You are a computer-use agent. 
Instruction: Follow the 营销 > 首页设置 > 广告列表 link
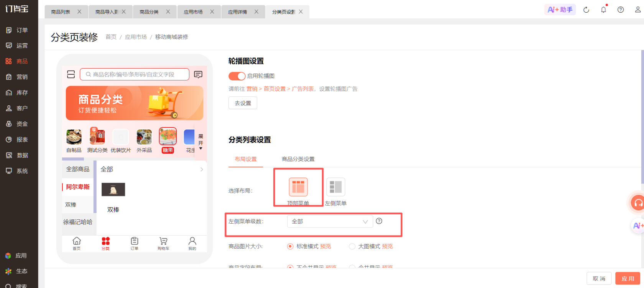tap(280, 89)
